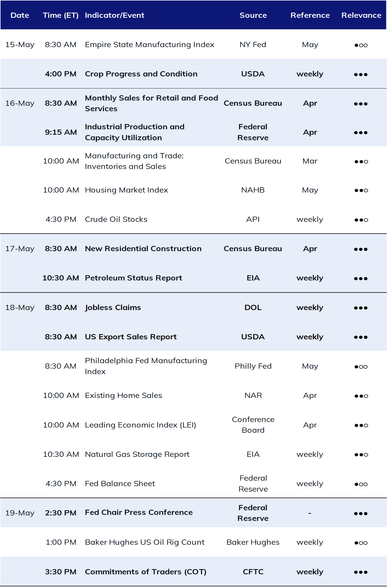
Task: Click Natural Gas Storage Report entry
Action: coord(137,454)
